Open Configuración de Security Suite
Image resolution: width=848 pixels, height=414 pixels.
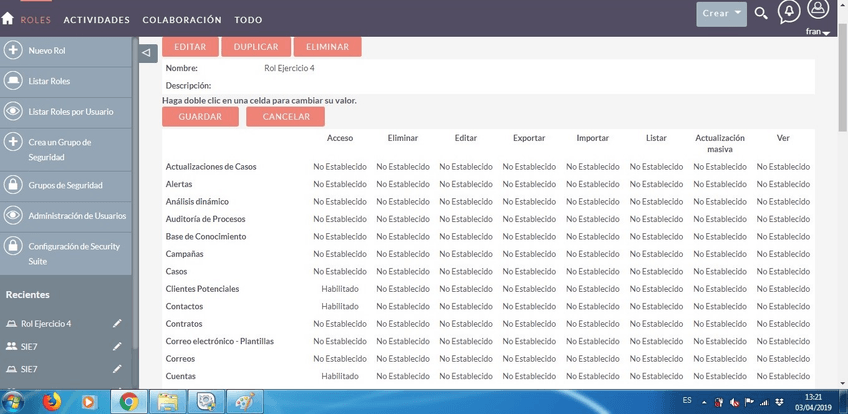(73, 253)
